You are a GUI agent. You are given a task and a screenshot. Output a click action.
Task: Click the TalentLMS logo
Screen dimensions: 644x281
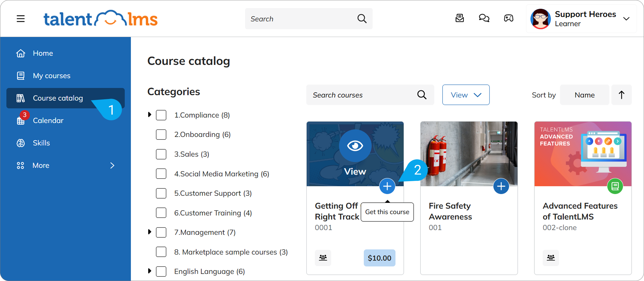[101, 19]
